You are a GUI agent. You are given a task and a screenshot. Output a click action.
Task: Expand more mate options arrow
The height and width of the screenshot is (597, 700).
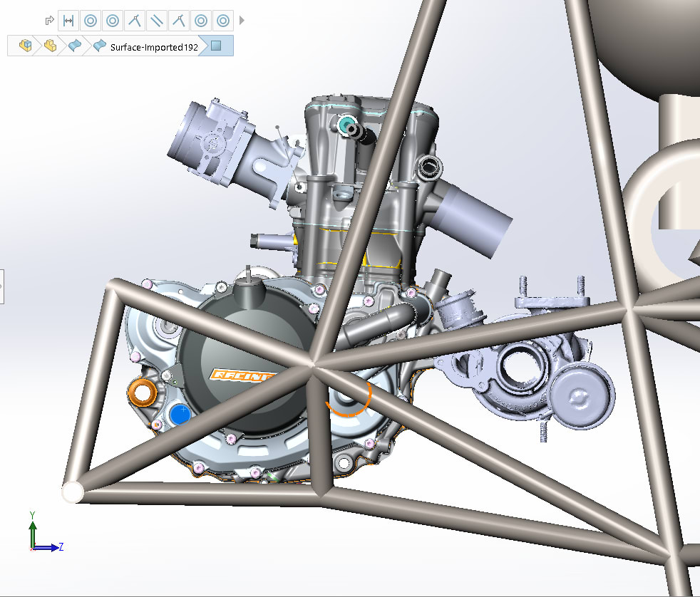coord(242,21)
